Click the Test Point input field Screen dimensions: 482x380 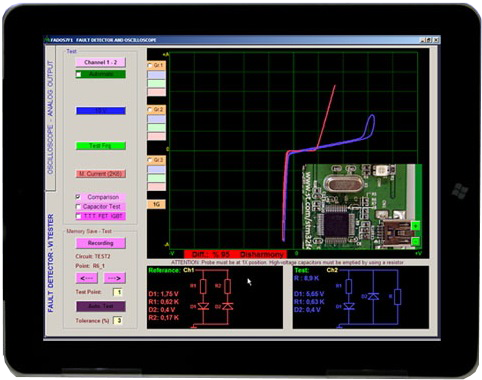(x=118, y=292)
